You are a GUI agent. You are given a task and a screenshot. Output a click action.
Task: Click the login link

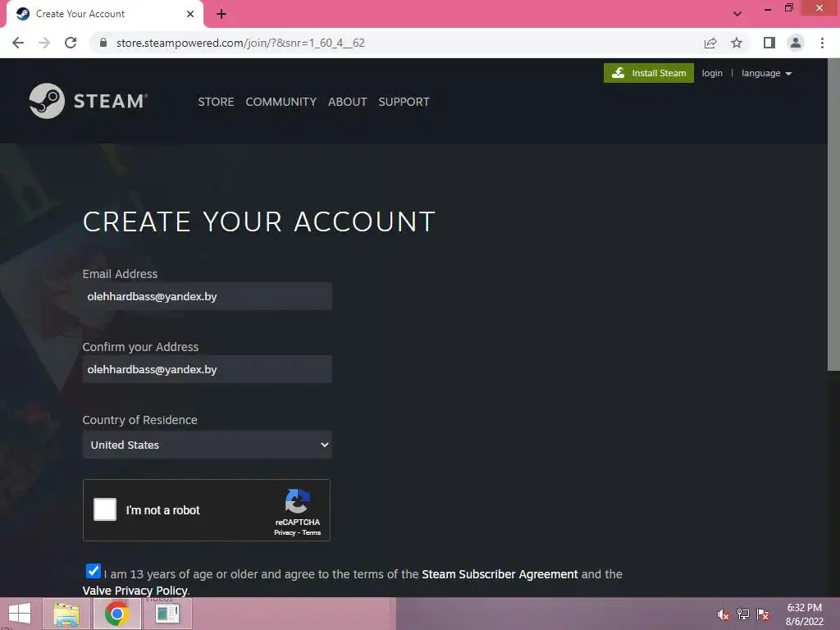coord(712,73)
